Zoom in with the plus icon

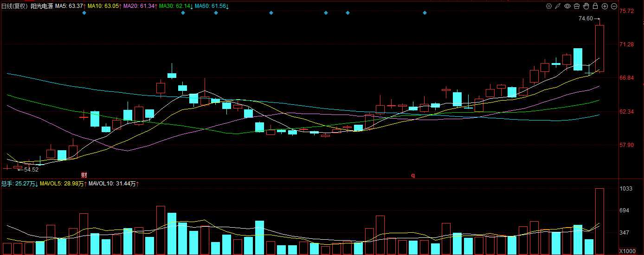pos(605,6)
